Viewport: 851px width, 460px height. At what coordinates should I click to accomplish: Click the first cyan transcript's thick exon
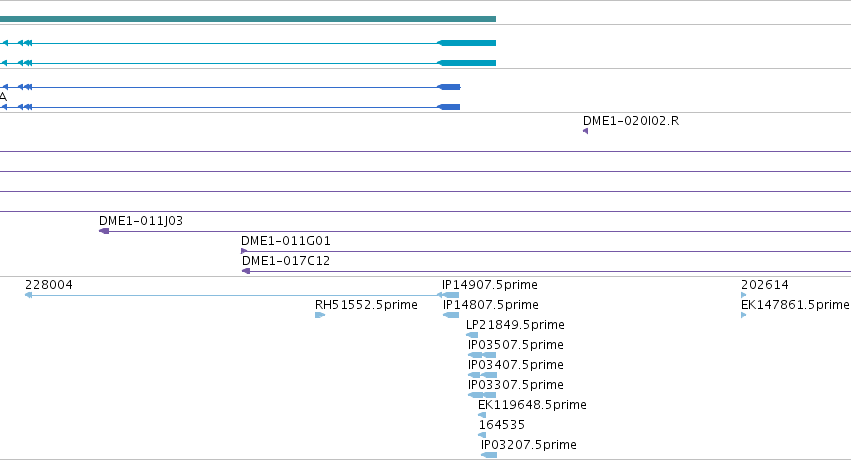(x=467, y=43)
